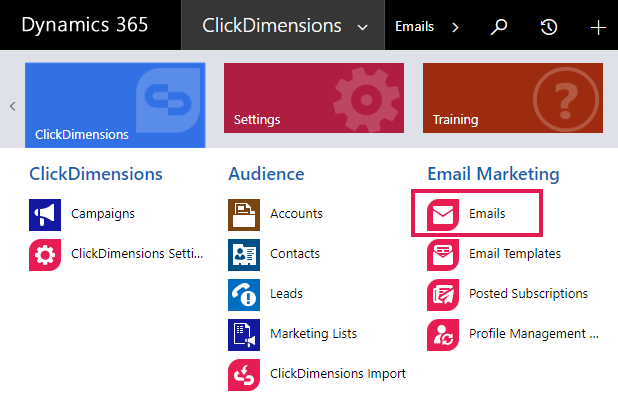618x409 pixels.
Task: Click the plus quick create icon
Action: pos(598,27)
